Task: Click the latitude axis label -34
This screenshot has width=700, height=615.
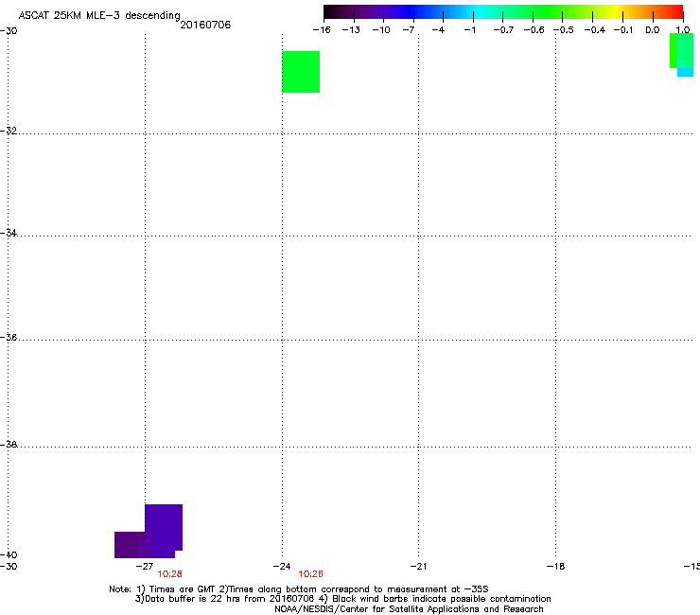Action: [9, 233]
